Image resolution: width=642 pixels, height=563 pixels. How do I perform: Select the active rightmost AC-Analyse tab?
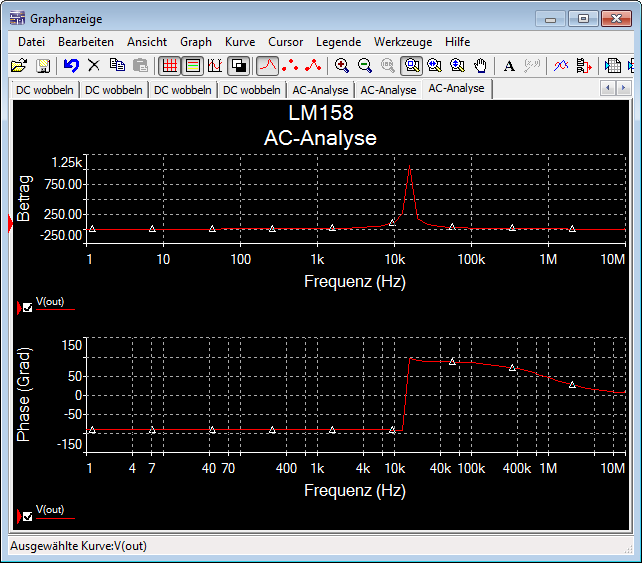[456, 88]
